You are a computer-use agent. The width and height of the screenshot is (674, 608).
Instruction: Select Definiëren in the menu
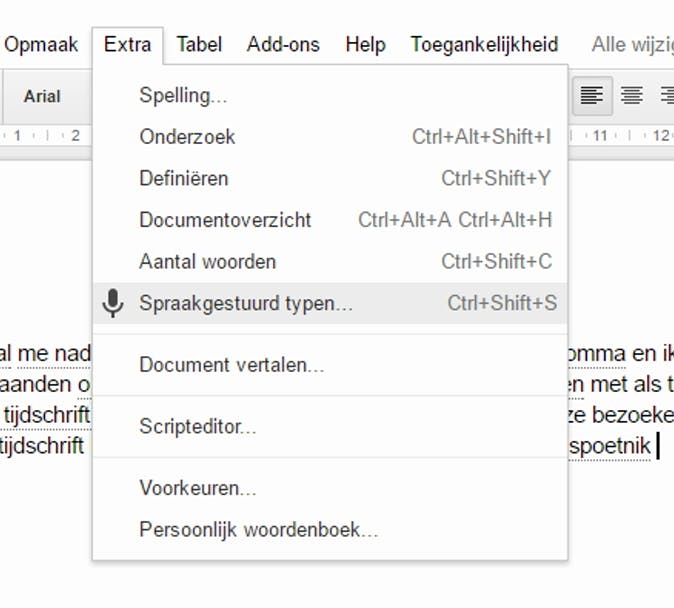tap(184, 179)
